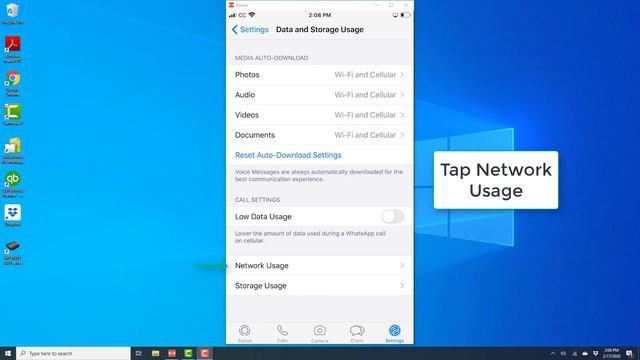640x360 pixels.
Task: Open the drive shortcut on desktop
Action: [13, 253]
